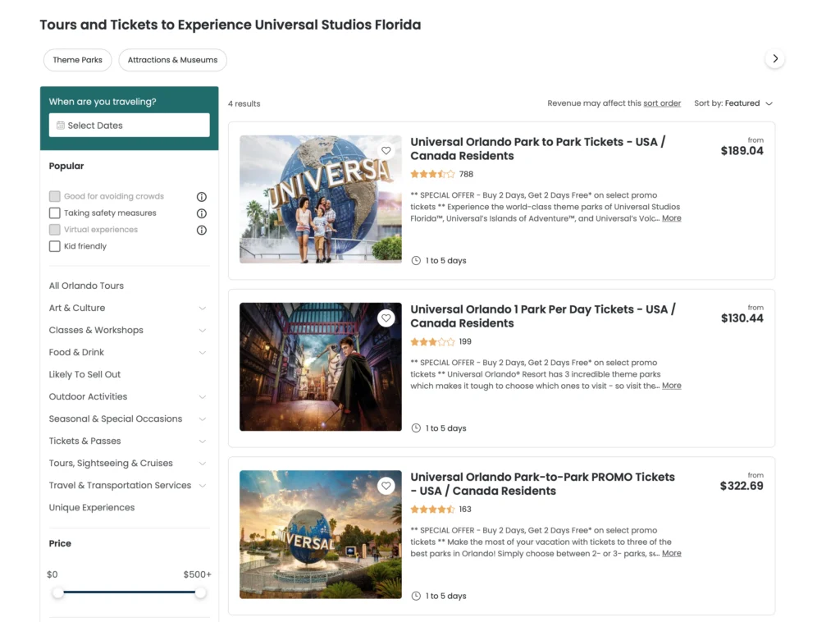Select the Attractions & Museums chip
The height and width of the screenshot is (622, 840).
pyautogui.click(x=172, y=60)
